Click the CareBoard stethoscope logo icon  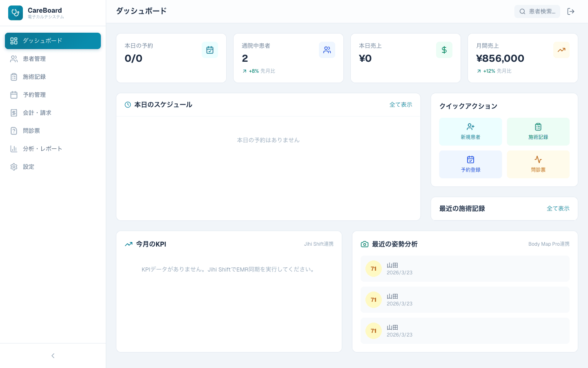click(15, 13)
